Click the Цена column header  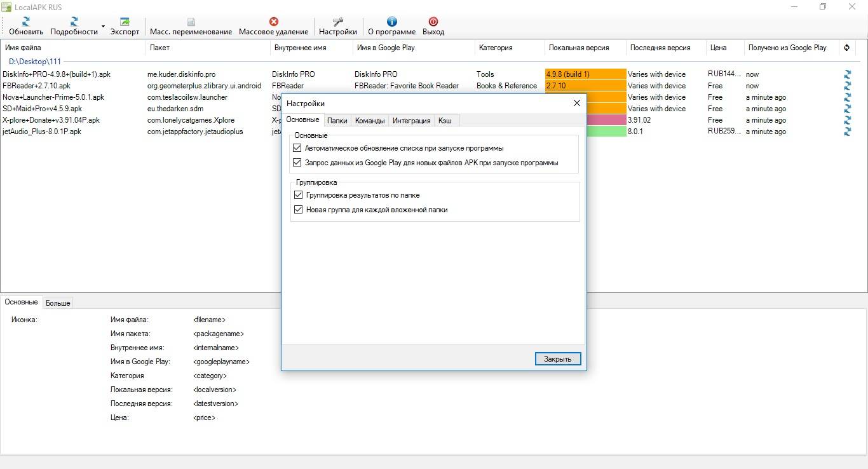click(x=725, y=48)
